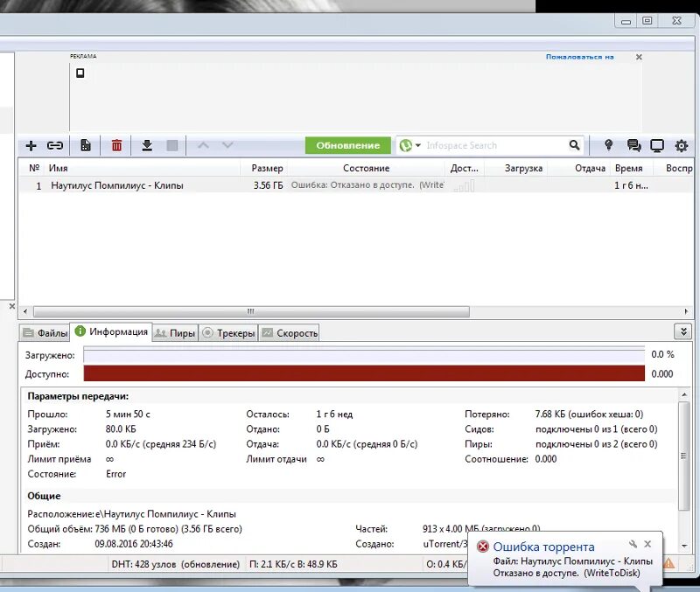Switch to the Скорость tab

[290, 333]
